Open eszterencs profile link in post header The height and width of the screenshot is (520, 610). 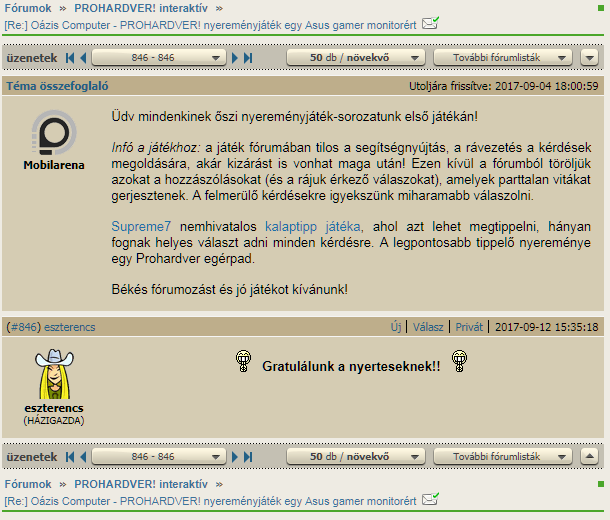tap(70, 327)
